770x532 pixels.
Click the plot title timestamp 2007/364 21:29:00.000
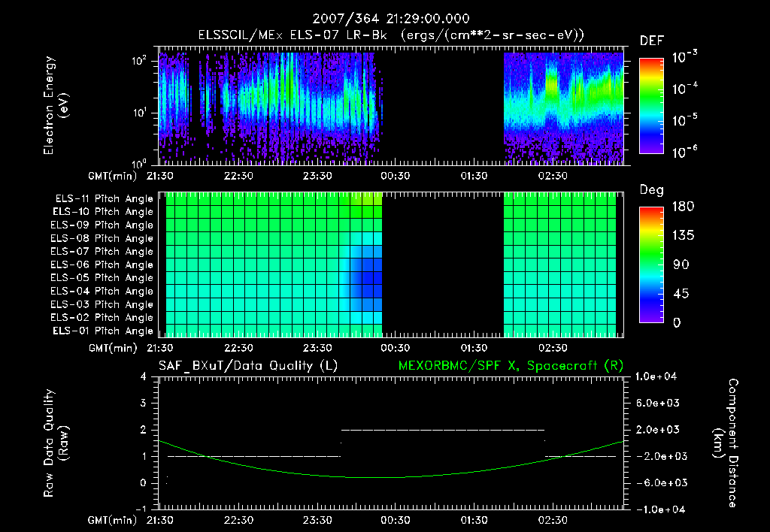pos(391,19)
